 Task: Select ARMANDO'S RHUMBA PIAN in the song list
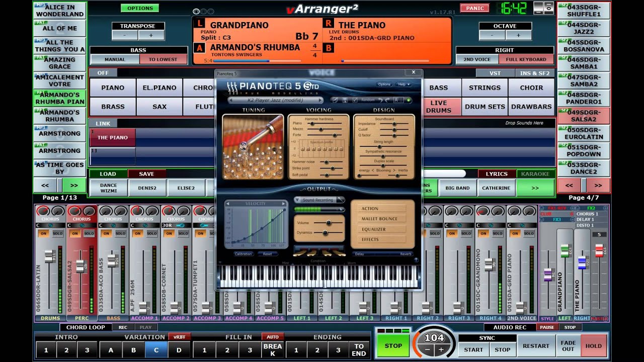[x=59, y=98]
